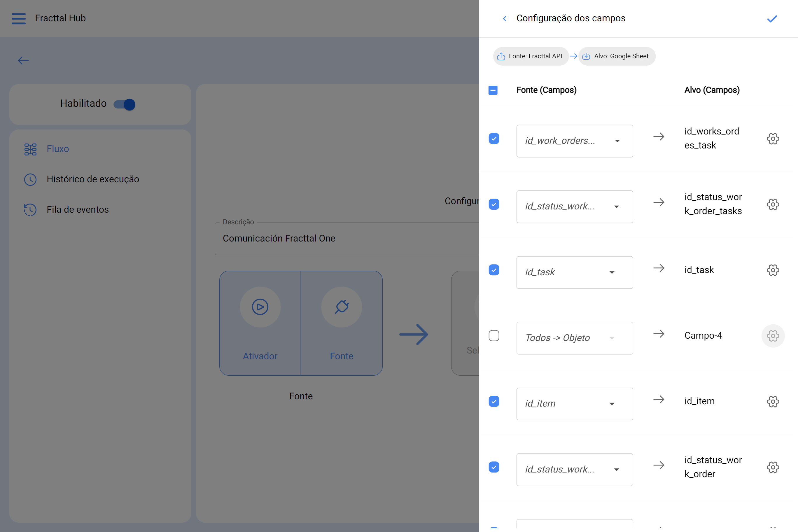Click the Fluxo flow diagram icon
798x532 pixels.
(x=30, y=149)
